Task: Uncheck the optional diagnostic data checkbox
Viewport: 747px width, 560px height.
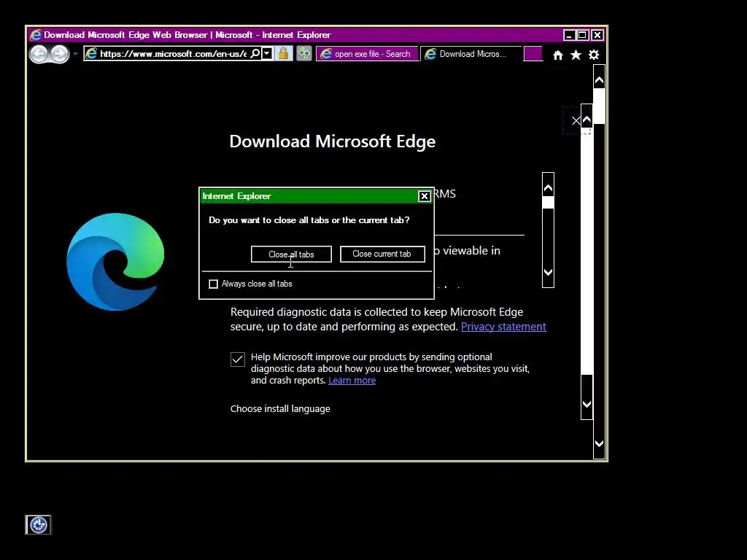Action: point(238,359)
